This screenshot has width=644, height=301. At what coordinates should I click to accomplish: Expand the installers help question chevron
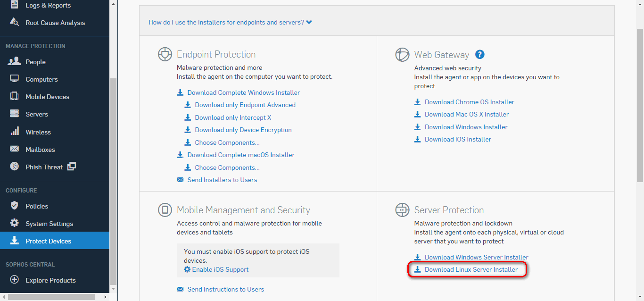[309, 22]
